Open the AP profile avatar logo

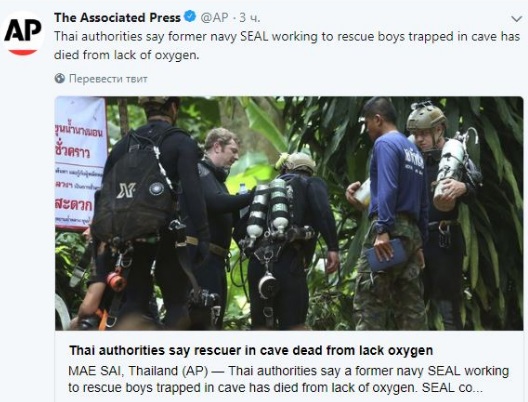pyautogui.click(x=23, y=34)
